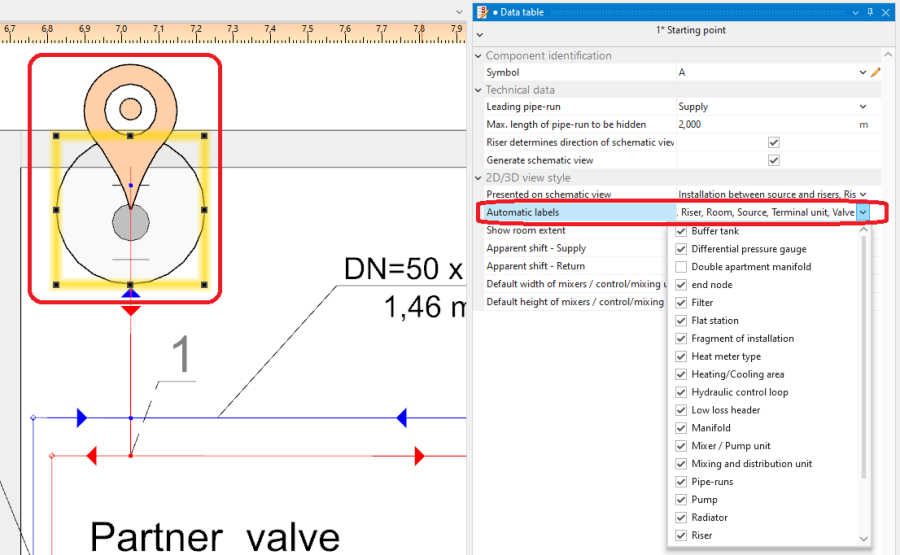Screen dimensions: 900x555
Task: Expand the chevron left of Starting point header
Action: click(480, 35)
